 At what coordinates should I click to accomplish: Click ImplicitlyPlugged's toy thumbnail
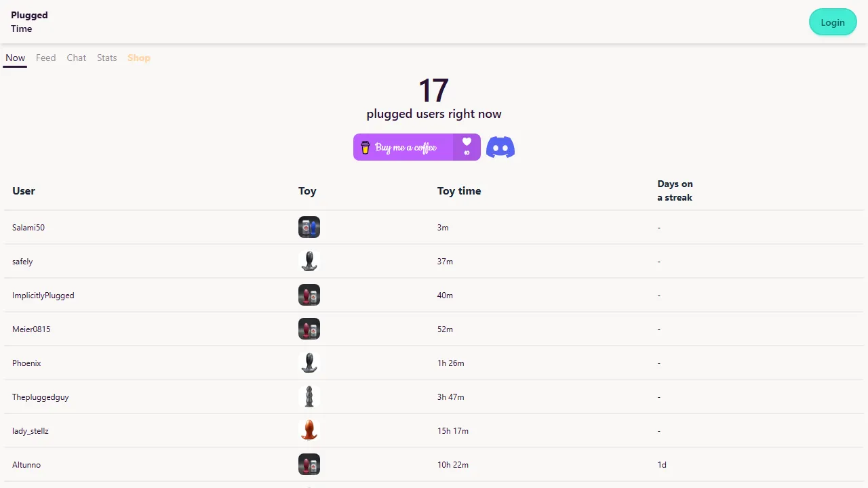[x=309, y=295]
